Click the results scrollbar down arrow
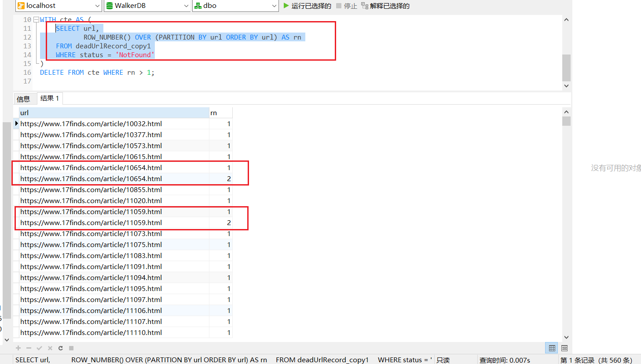The width and height of the screenshot is (641, 364). pyautogui.click(x=567, y=337)
